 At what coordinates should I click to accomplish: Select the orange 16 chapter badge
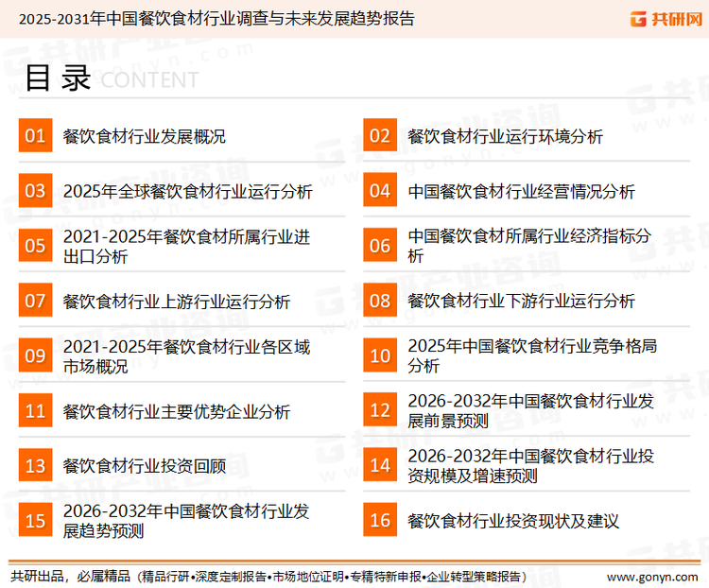(379, 520)
